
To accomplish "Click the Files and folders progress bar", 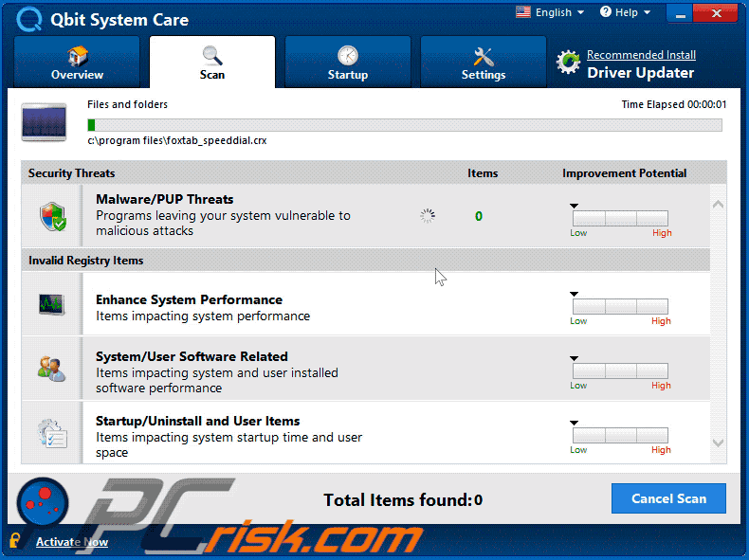I will tap(405, 125).
